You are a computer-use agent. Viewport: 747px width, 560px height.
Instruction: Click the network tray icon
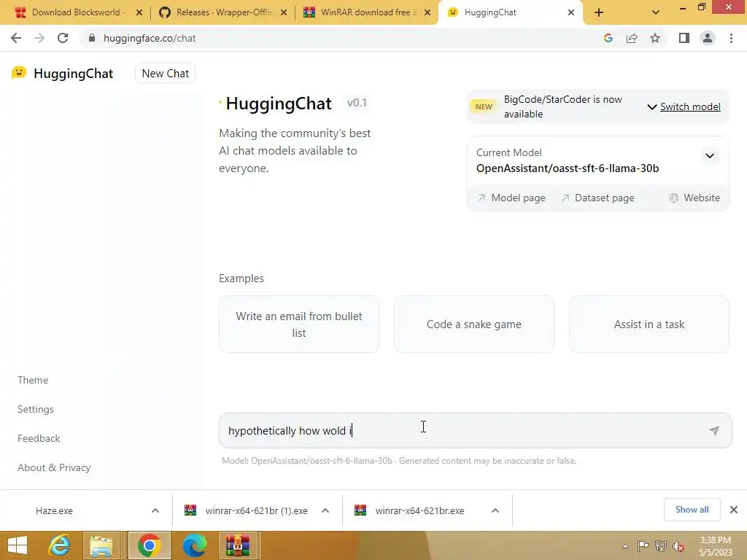[661, 546]
